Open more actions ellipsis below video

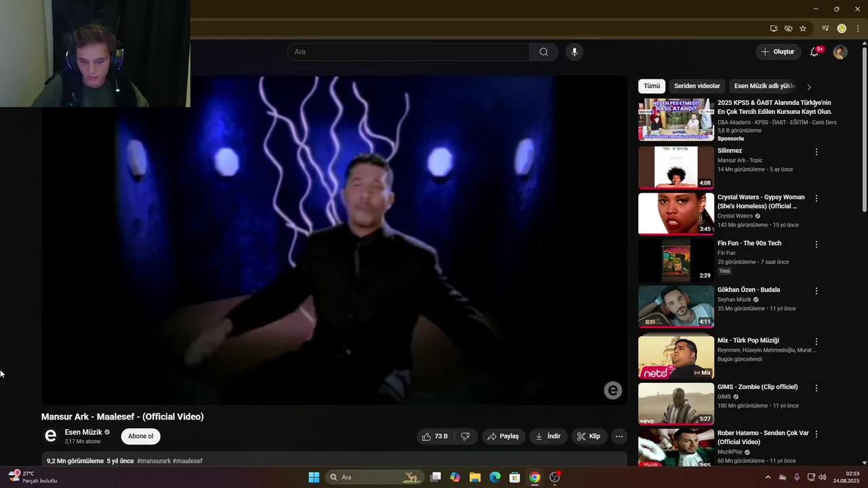coord(619,436)
